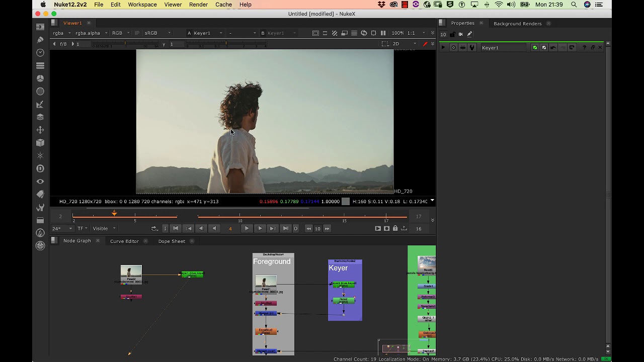This screenshot has height=362, width=644.
Task: Toggle the IP input process button
Action: 137,33
